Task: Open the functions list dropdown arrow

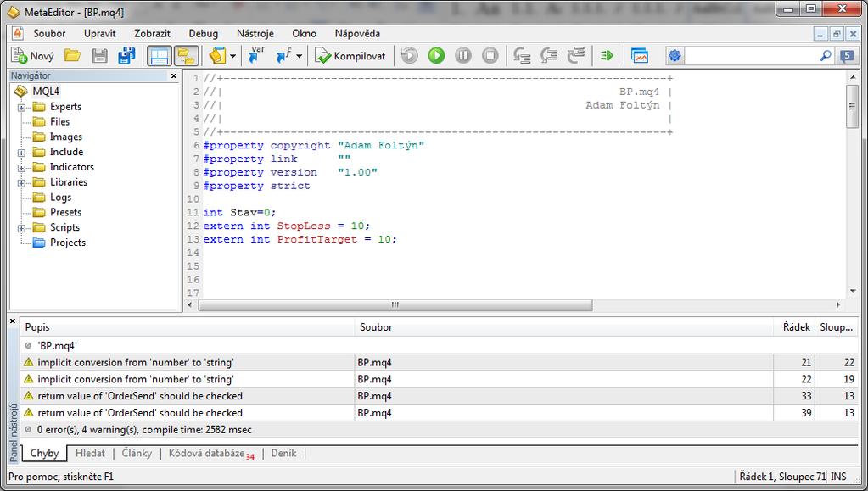Action: point(300,56)
